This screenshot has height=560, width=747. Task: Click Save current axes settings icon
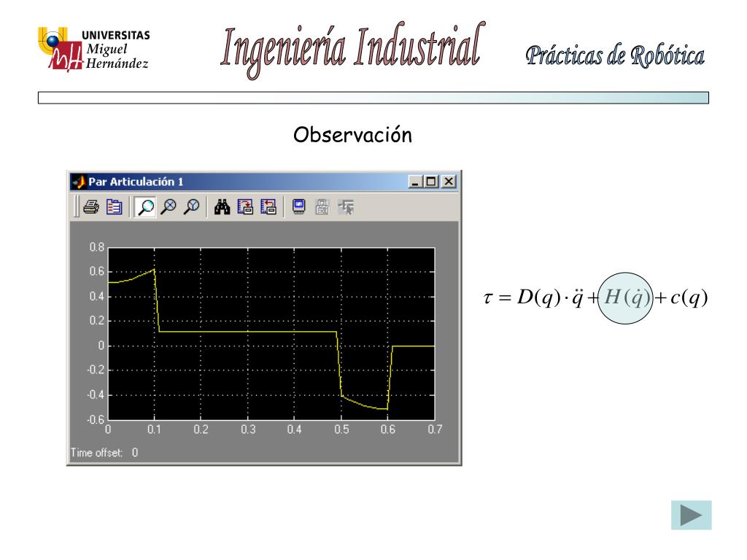[x=245, y=207]
